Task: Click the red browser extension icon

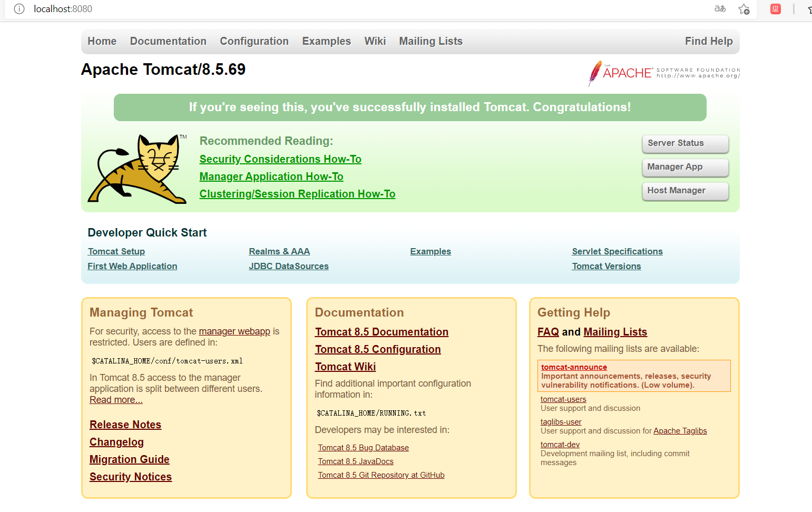Action: coord(776,9)
